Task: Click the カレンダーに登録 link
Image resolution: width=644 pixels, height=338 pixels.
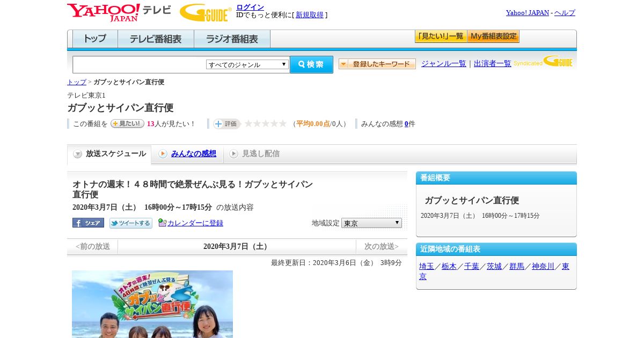Action: (195, 223)
